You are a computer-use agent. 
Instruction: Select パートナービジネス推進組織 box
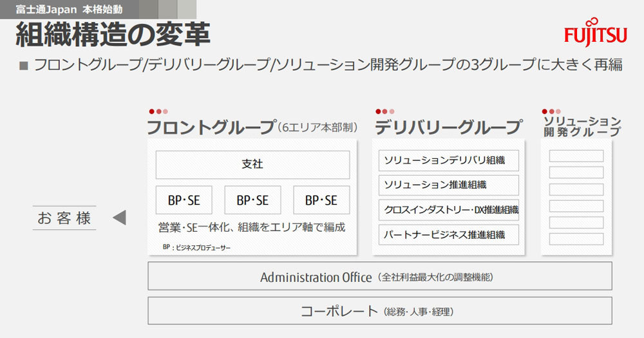pyautogui.click(x=448, y=234)
